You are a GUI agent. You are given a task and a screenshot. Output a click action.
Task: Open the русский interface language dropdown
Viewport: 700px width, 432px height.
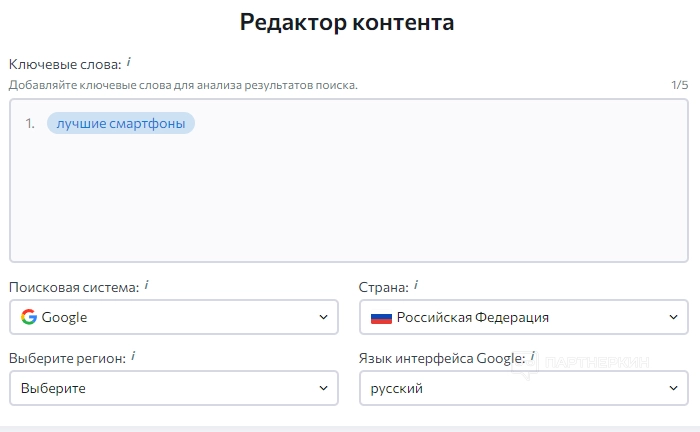click(523, 388)
